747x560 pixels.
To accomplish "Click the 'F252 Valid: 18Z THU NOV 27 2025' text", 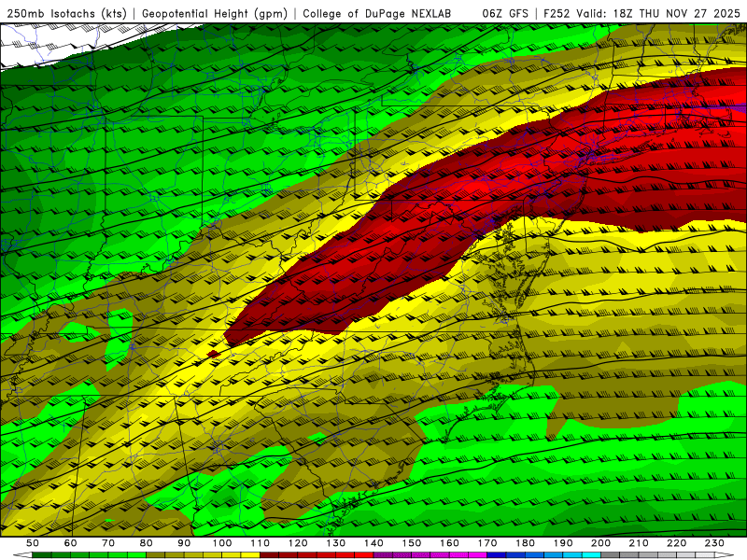I will [644, 14].
